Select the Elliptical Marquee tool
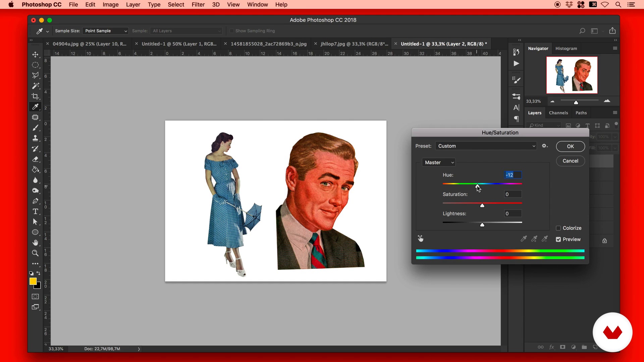This screenshot has width=644, height=362. click(35, 65)
